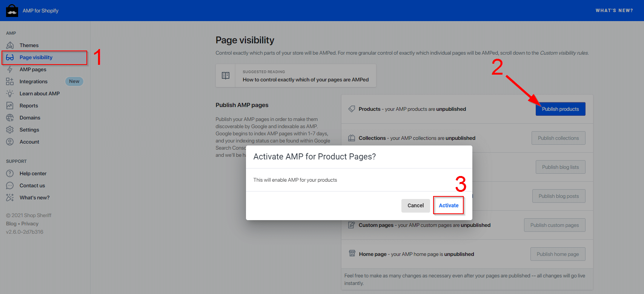Image resolution: width=644 pixels, height=294 pixels.
Task: Open the Contact us menu item
Action: [32, 185]
